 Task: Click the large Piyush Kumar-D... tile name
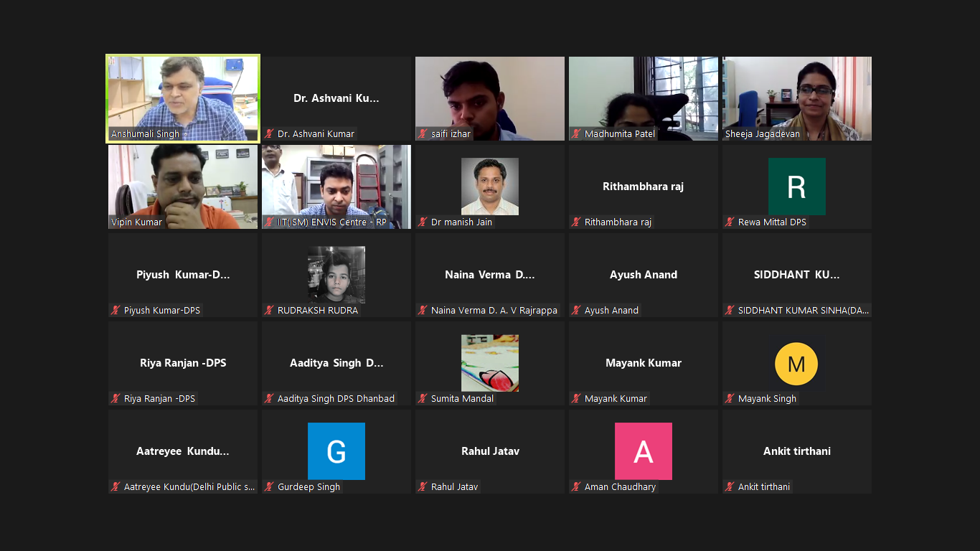pyautogui.click(x=183, y=275)
